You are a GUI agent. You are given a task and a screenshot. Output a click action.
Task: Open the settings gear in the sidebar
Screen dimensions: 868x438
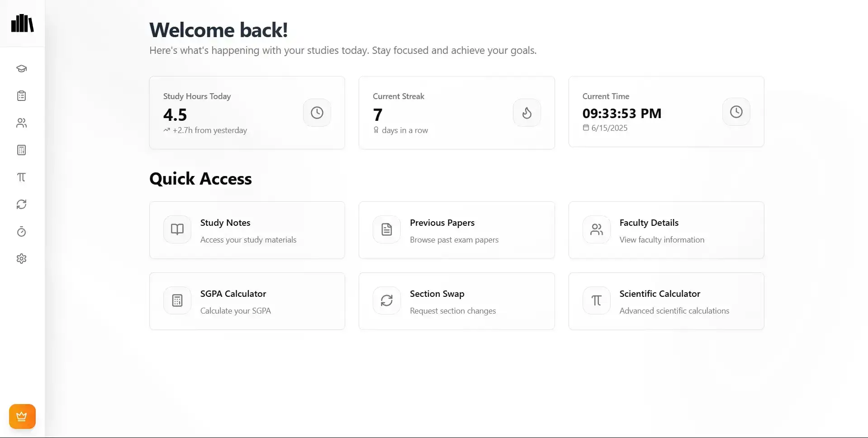tap(21, 258)
